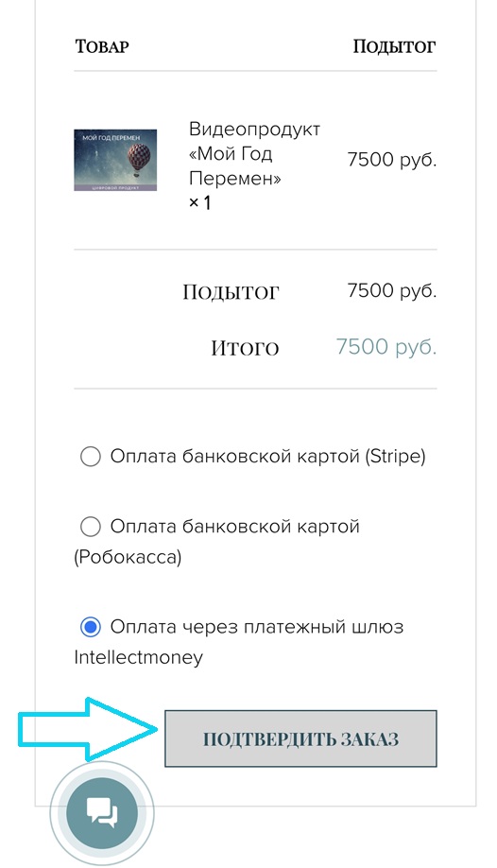Click the Intellectmoney text
Image resolution: width=497 pixels, height=868 pixels.
[138, 658]
